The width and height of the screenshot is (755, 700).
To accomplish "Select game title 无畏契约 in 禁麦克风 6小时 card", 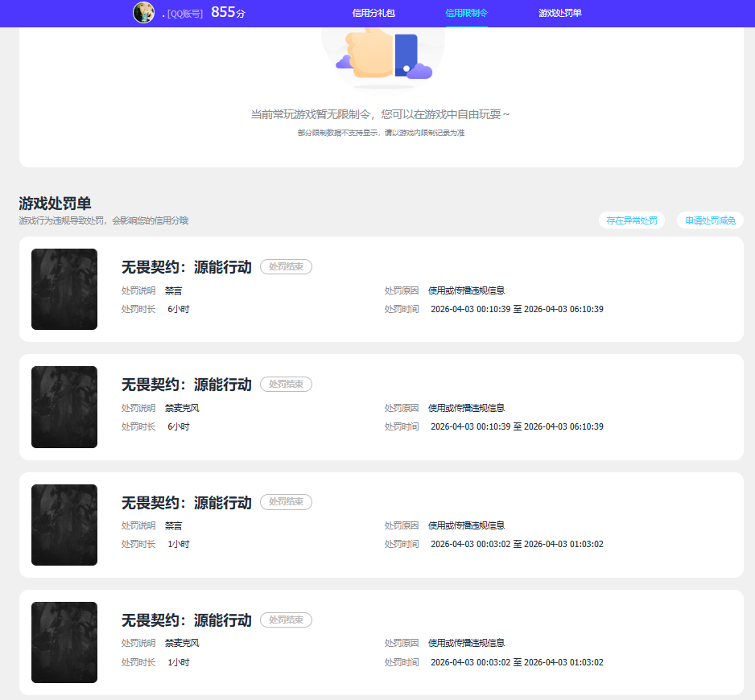I will tap(187, 384).
